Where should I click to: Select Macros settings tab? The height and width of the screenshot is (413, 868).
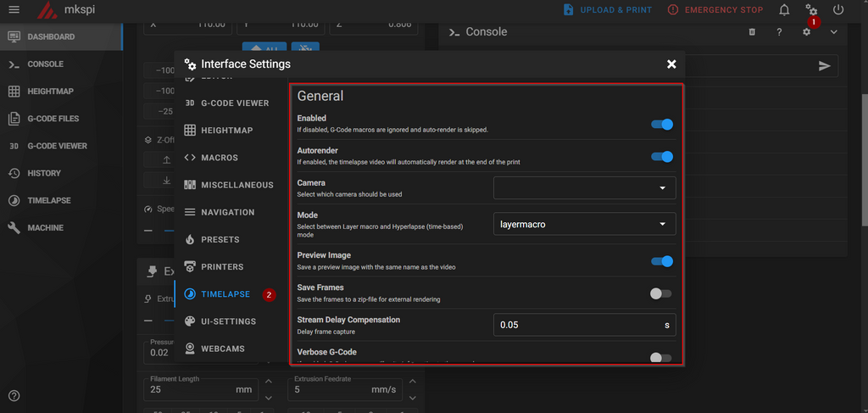pyautogui.click(x=231, y=158)
